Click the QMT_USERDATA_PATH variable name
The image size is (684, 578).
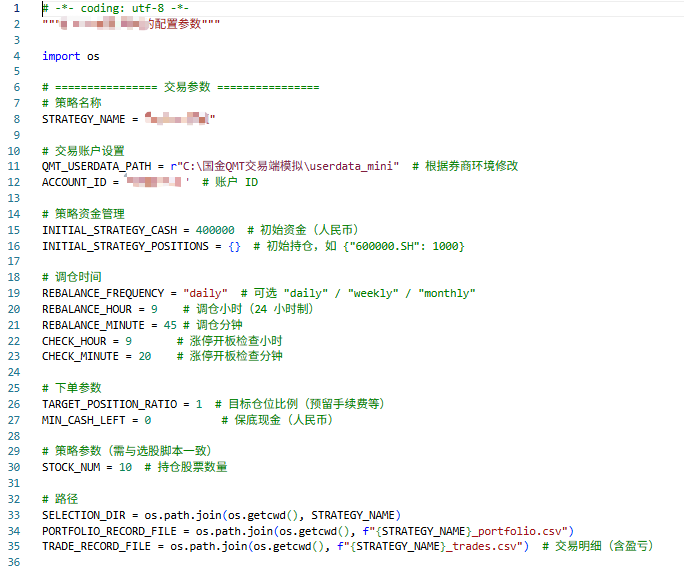click(x=96, y=166)
